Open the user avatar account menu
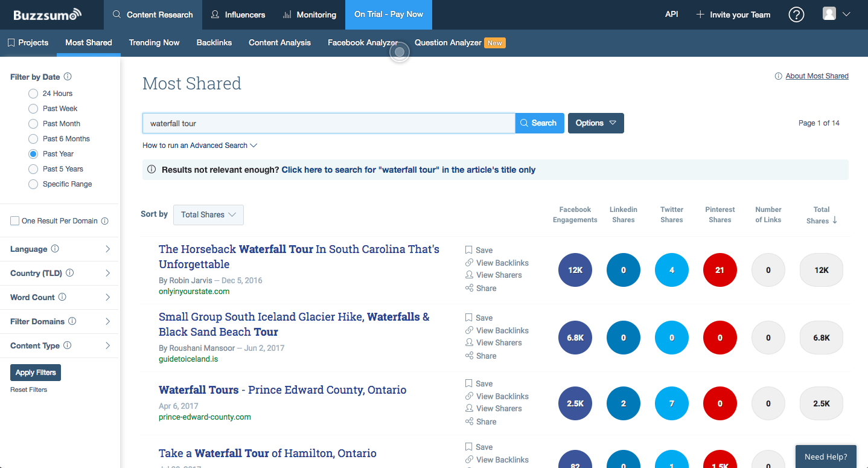Screen dimensions: 868x468 (837, 14)
